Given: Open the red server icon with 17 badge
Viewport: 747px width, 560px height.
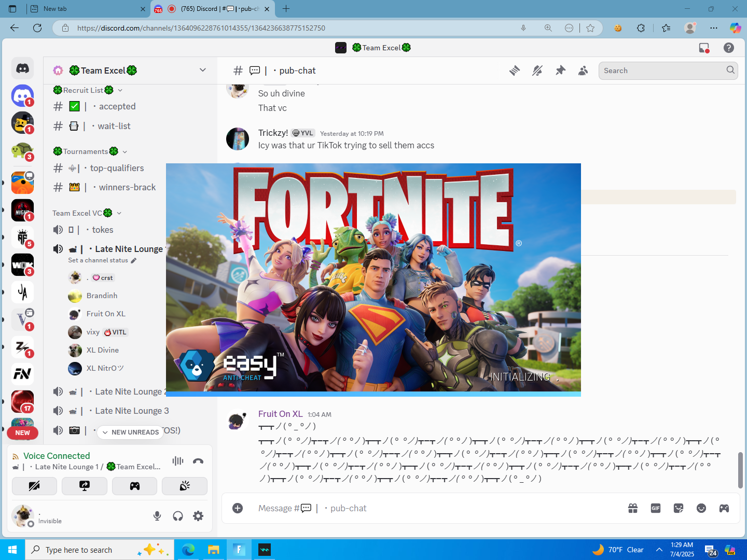Looking at the screenshot, I should (x=22, y=401).
